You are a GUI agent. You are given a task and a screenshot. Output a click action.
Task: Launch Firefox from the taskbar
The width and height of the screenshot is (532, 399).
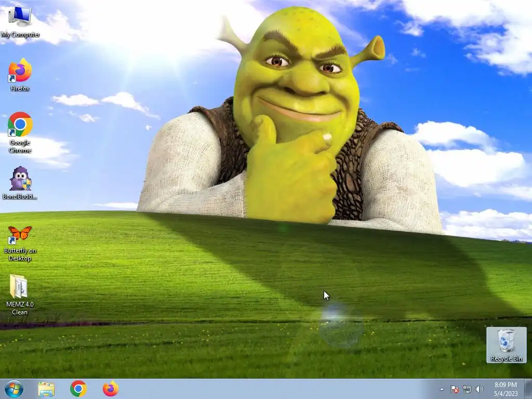pyautogui.click(x=111, y=389)
